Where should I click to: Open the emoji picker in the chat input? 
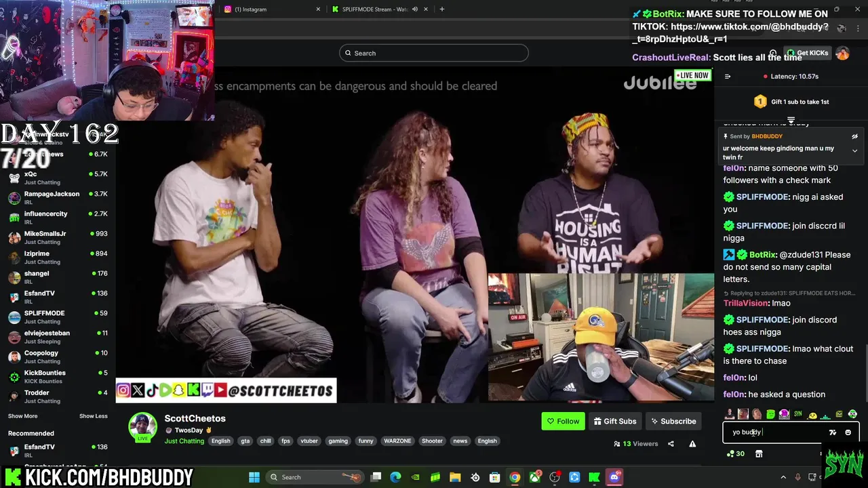[848, 432]
